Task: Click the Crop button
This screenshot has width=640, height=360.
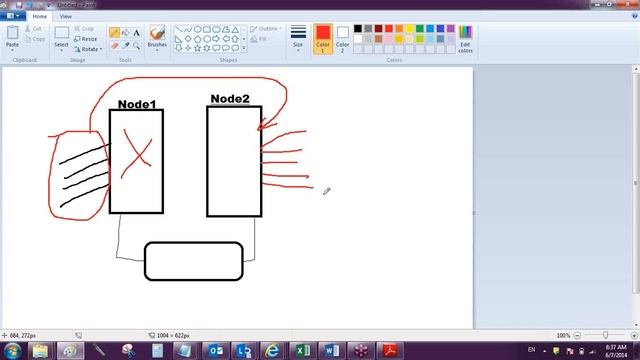Action: pos(84,29)
